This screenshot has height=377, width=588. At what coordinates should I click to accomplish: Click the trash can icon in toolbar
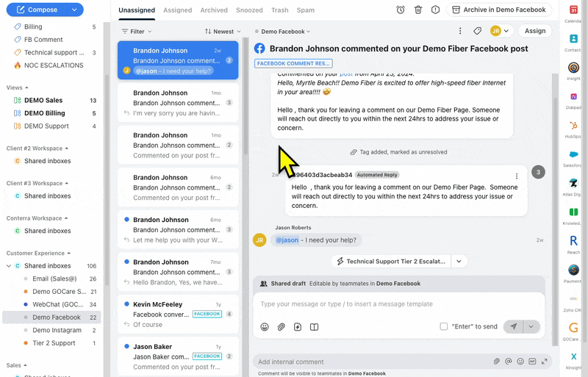(x=418, y=10)
